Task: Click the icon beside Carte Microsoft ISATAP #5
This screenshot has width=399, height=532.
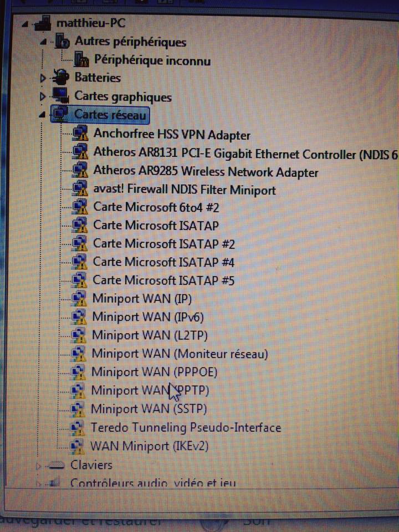Action: (80, 280)
